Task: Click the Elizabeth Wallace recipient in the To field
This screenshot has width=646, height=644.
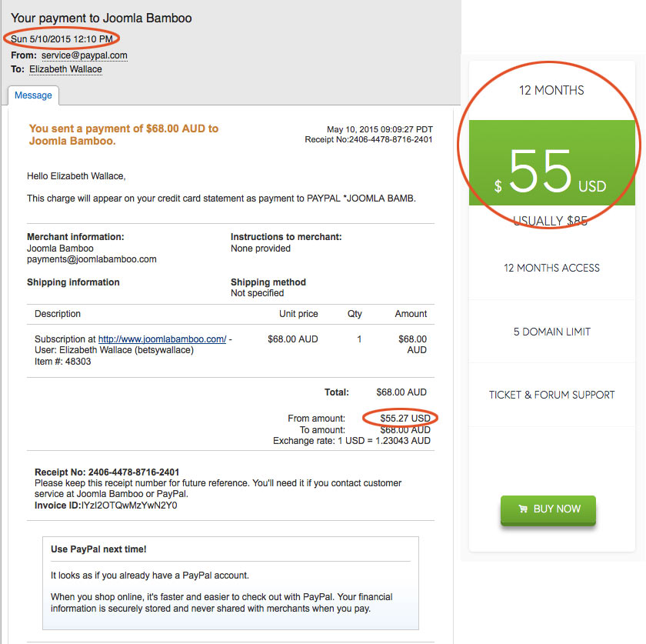Action: (x=65, y=69)
